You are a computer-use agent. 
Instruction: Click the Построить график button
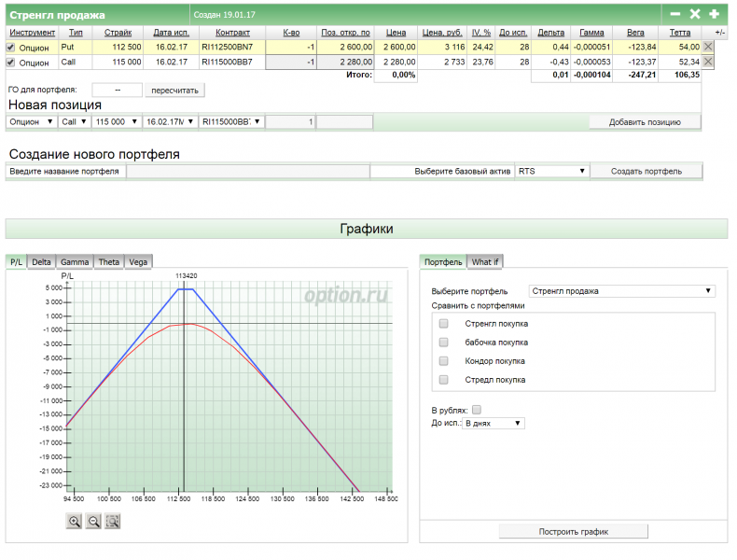pos(573,532)
